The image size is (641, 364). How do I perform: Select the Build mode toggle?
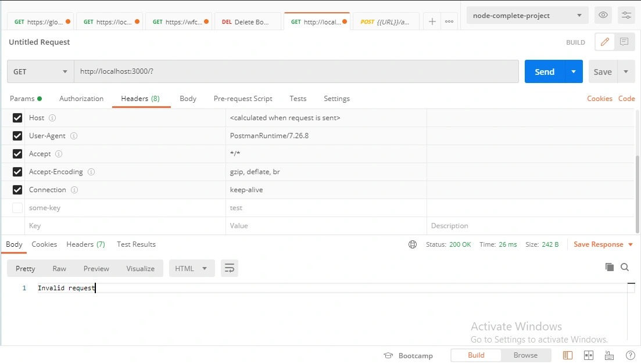point(476,355)
